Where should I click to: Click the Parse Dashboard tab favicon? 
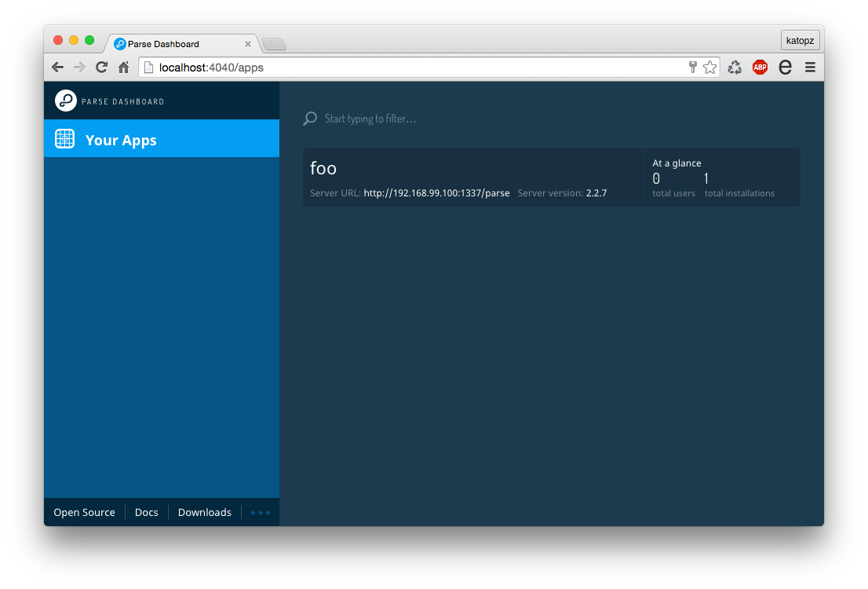tap(119, 44)
